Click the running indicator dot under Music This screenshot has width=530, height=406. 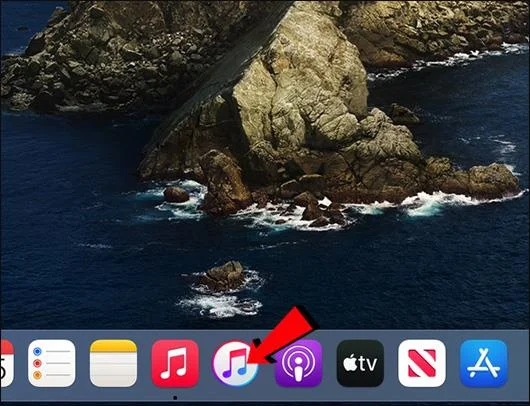click(x=175, y=398)
